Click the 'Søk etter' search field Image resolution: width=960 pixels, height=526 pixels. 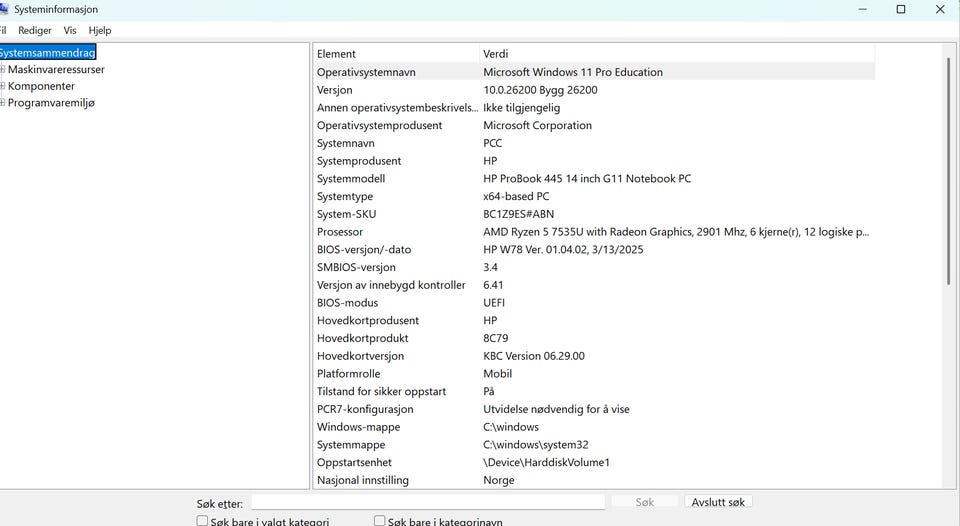pyautogui.click(x=428, y=502)
